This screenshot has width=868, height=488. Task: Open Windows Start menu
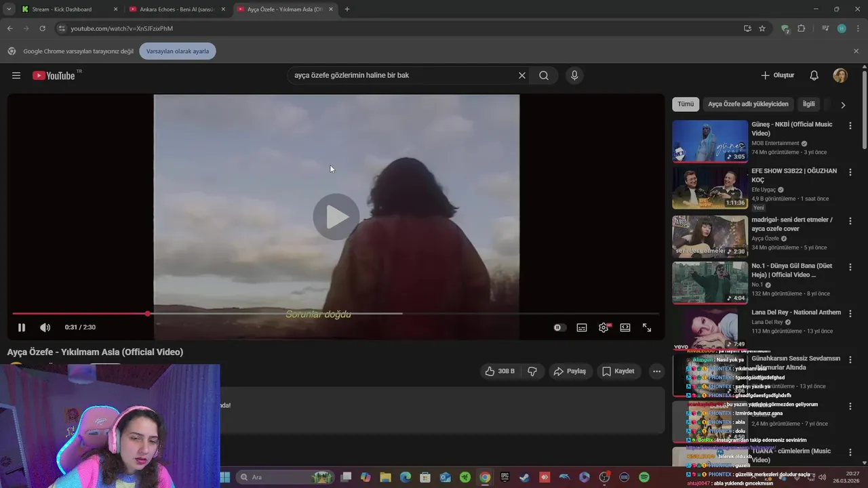click(x=225, y=477)
